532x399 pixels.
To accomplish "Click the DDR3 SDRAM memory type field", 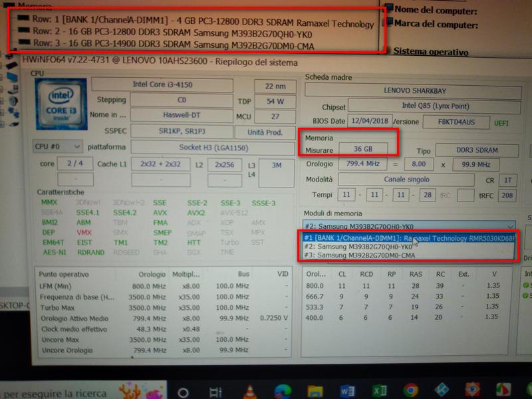I will [477, 150].
